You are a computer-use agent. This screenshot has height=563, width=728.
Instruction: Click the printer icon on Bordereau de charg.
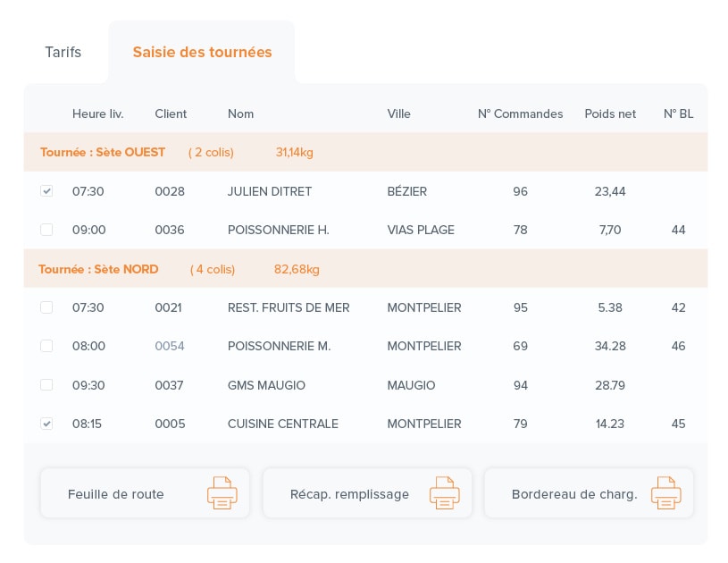click(x=665, y=492)
